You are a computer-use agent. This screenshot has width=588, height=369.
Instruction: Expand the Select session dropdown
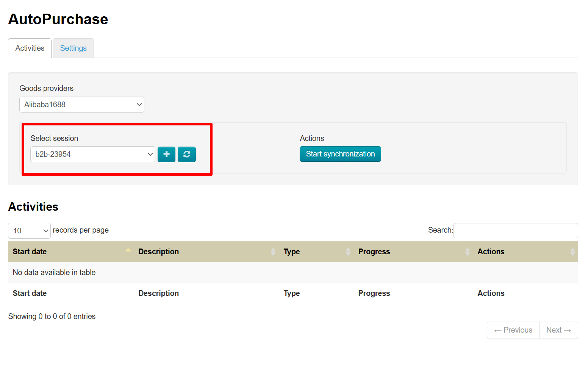(92, 154)
